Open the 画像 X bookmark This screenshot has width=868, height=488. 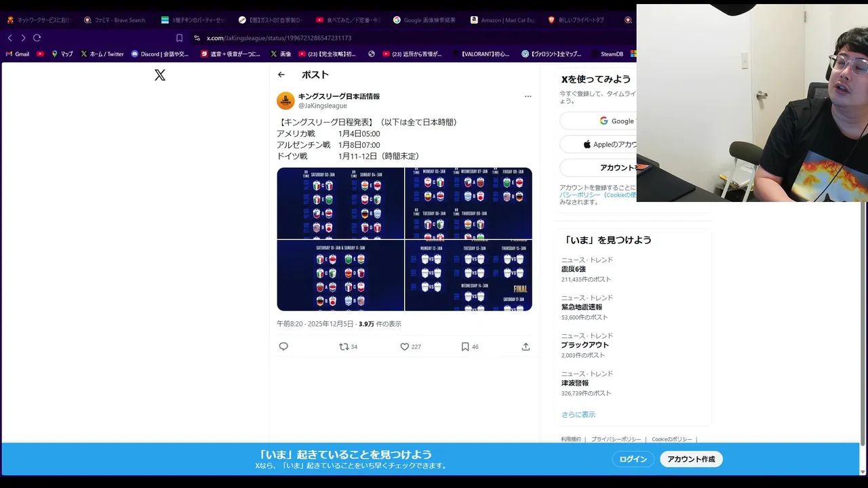click(281, 54)
